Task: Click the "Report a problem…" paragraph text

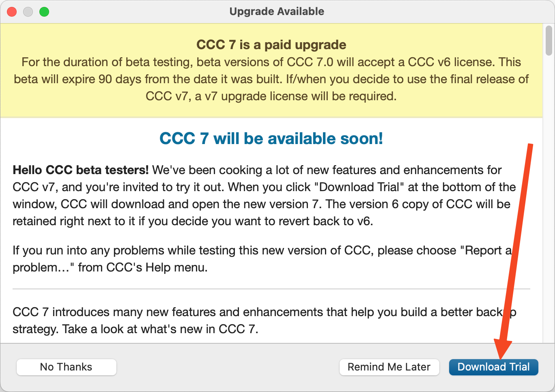Action: tap(262, 259)
